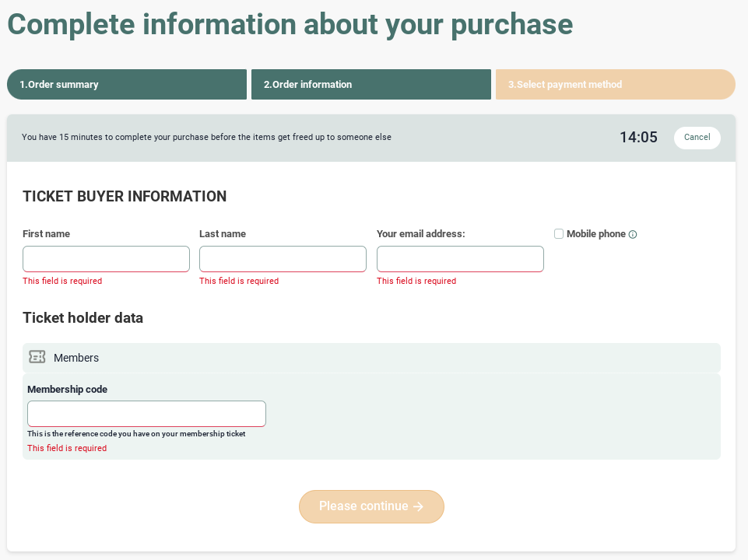Cancel the purchase with the Cancel button
Viewport: 748px width, 560px height.
tap(697, 138)
